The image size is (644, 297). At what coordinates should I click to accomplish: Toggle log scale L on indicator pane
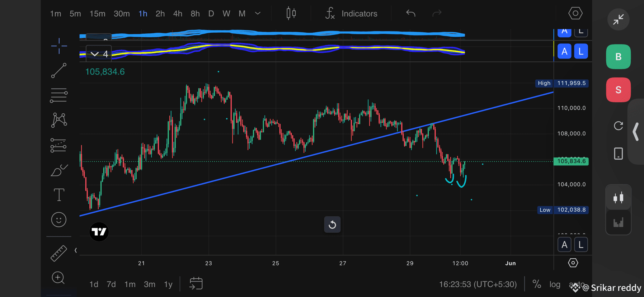click(581, 51)
